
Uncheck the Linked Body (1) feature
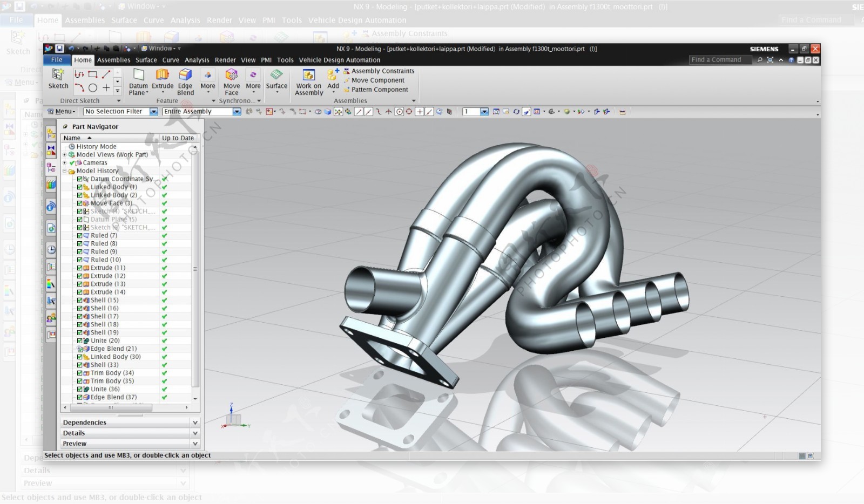pos(79,187)
